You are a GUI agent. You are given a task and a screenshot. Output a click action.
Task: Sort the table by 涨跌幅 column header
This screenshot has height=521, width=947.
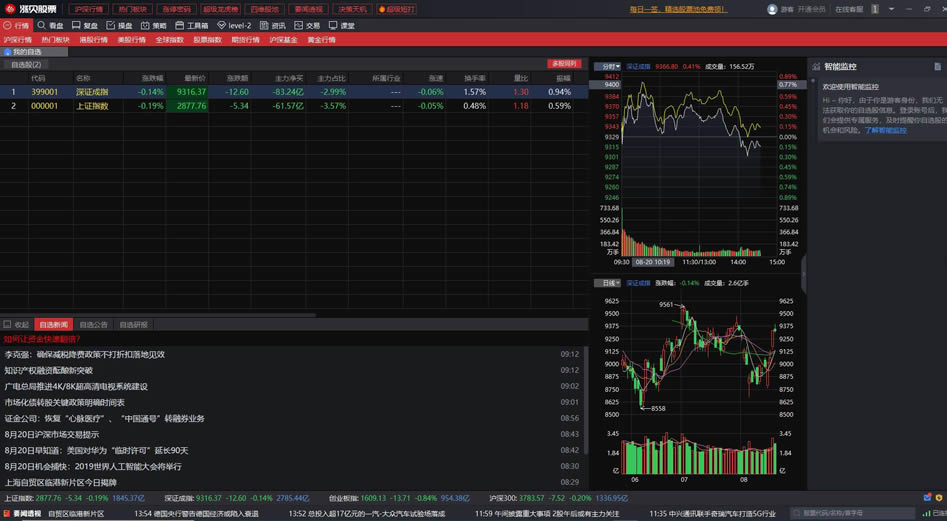(152, 78)
